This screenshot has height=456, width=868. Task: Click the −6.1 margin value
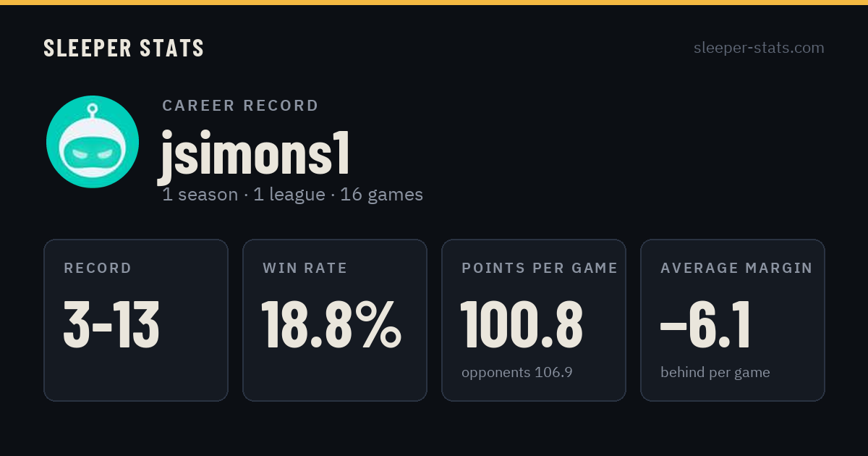coord(705,325)
